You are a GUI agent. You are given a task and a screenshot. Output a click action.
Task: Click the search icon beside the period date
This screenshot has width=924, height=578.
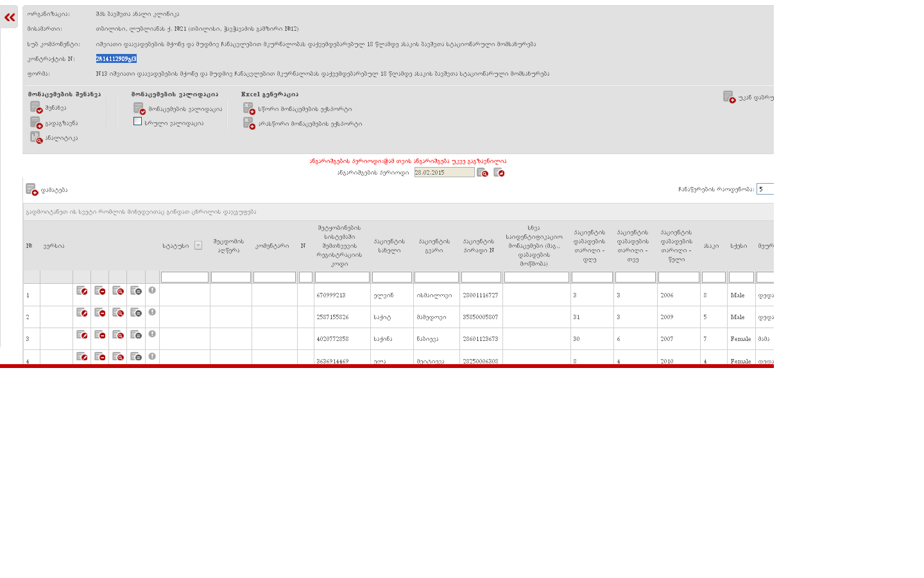point(483,172)
